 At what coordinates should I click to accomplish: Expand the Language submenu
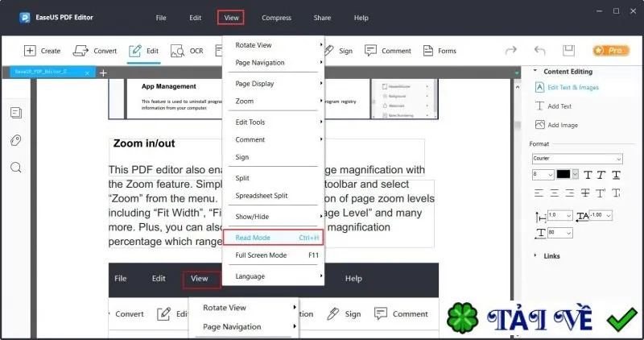pos(274,276)
